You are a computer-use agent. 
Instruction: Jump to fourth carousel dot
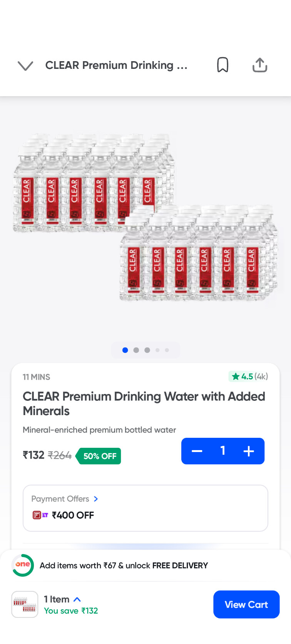click(157, 350)
